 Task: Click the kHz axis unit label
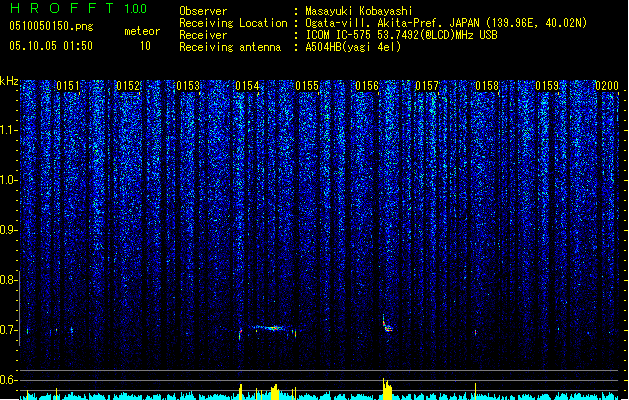click(9, 81)
